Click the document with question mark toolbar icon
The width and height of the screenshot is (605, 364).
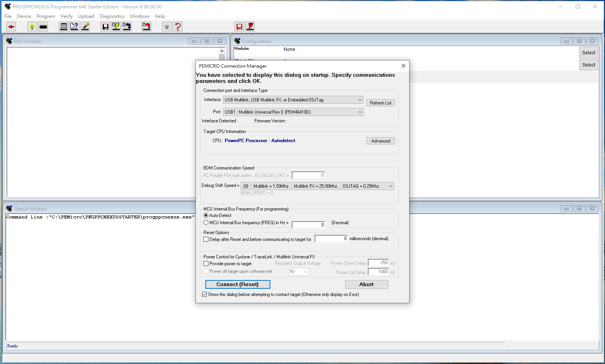click(x=75, y=27)
